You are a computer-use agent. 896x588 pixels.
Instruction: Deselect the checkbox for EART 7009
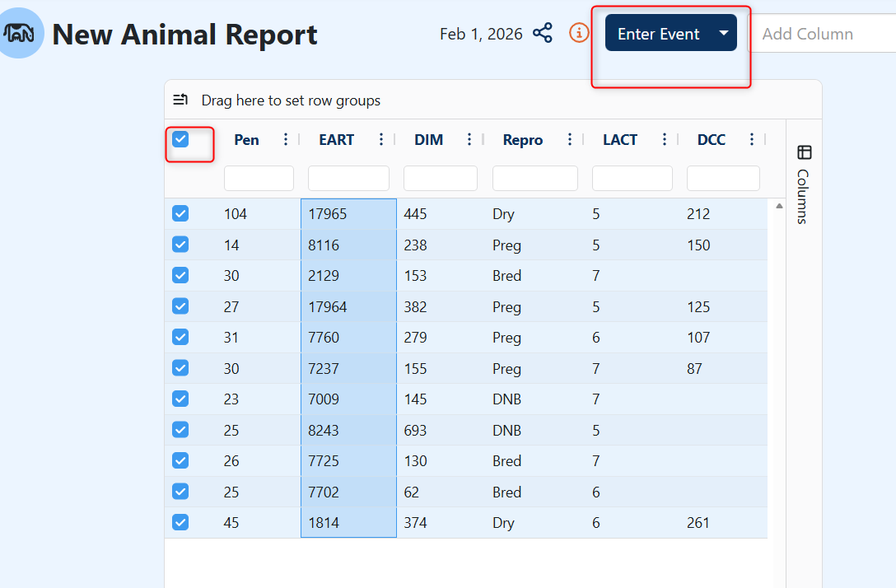[180, 399]
